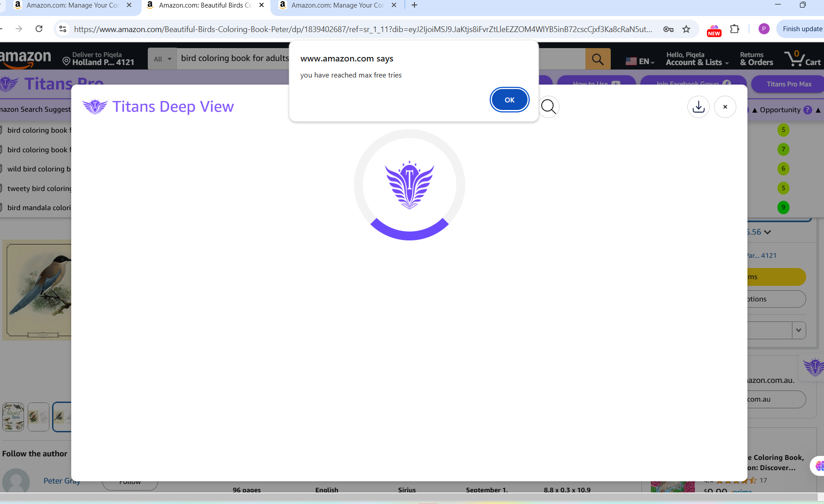Click the bird illustration product image
824x504 pixels.
(37, 290)
